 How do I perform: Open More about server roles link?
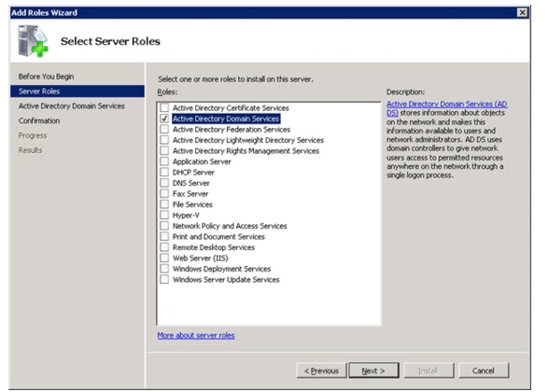click(x=196, y=335)
